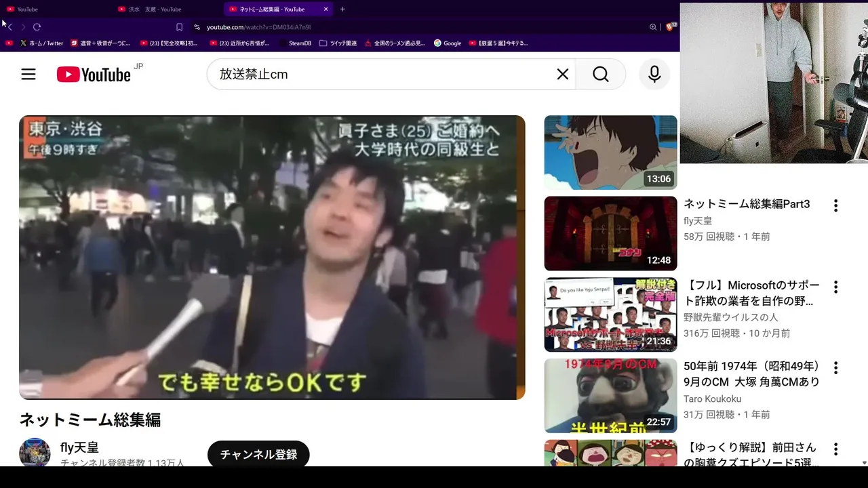This screenshot has width=868, height=488.
Task: Open ネットミーム総集編Part3 video title
Action: coord(747,204)
